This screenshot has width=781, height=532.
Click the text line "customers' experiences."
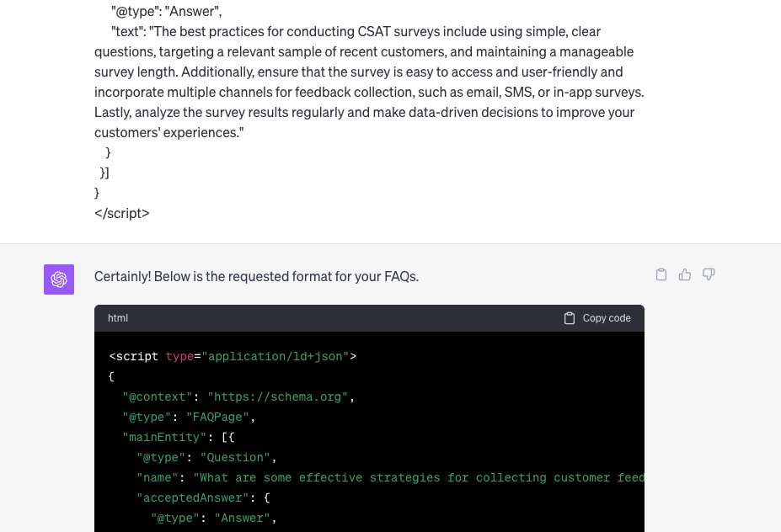pos(169,133)
